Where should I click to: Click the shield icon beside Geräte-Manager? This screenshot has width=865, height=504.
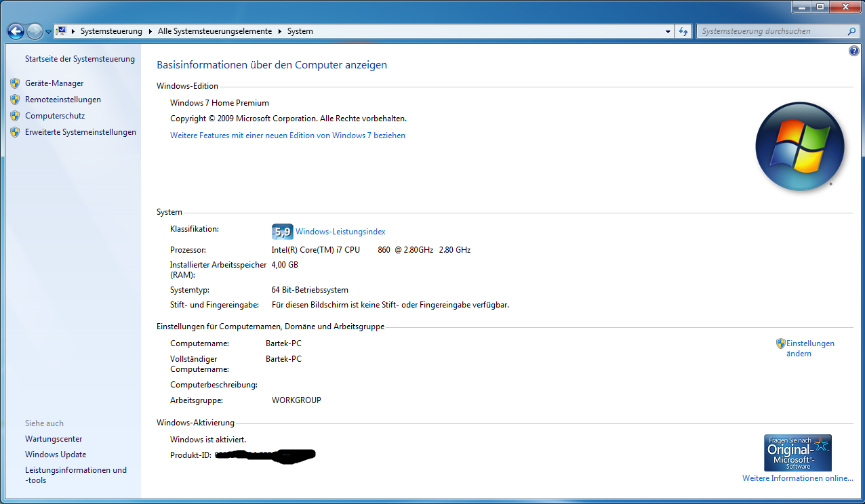[15, 83]
